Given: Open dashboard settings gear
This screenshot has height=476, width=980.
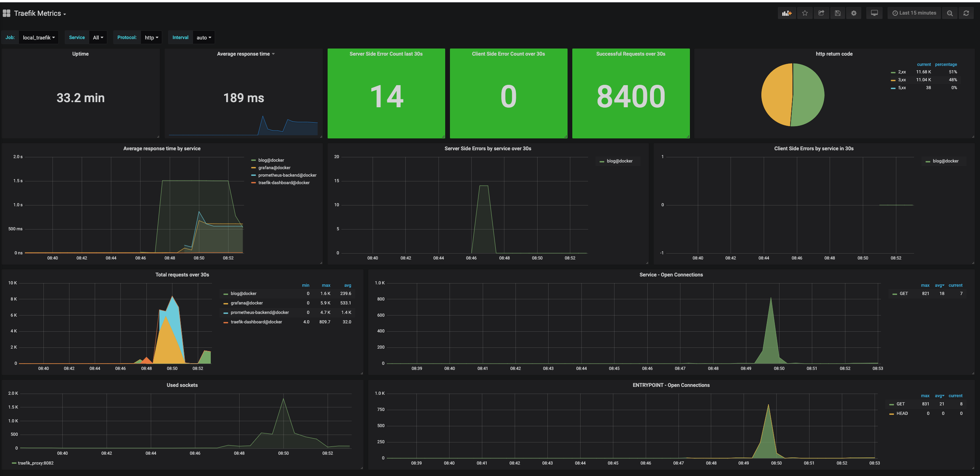Looking at the screenshot, I should pyautogui.click(x=854, y=13).
